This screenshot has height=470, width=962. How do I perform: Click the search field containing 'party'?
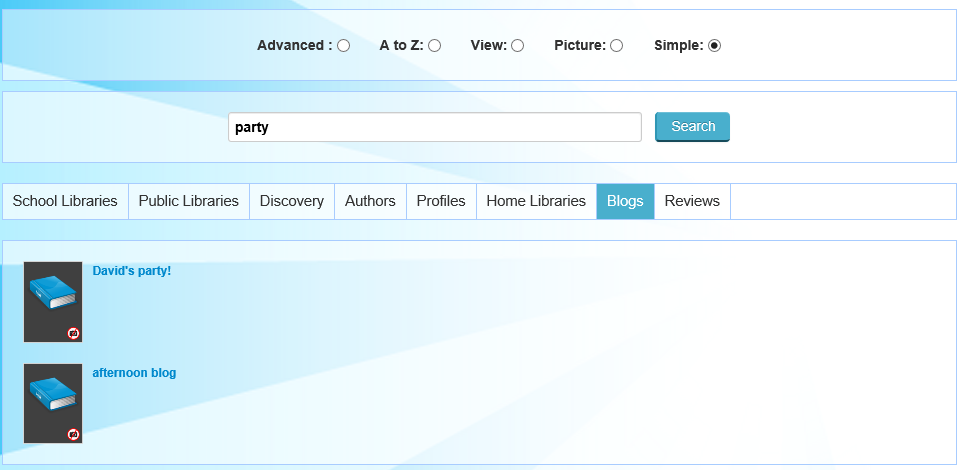[434, 127]
